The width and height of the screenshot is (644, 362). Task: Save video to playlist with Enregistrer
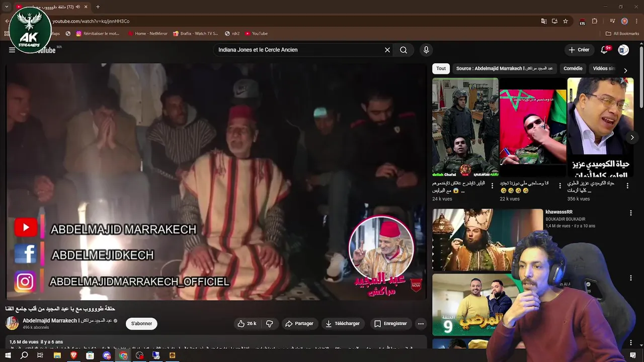click(390, 324)
